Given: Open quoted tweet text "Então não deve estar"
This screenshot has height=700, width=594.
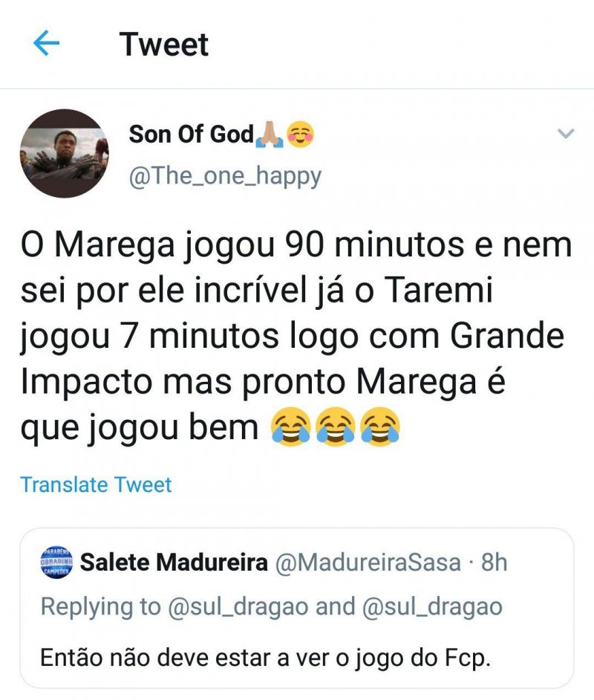Looking at the screenshot, I should 265,657.
